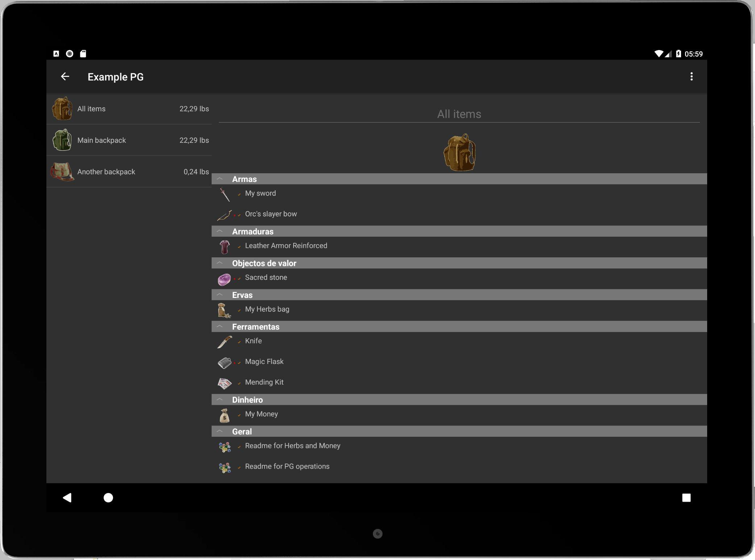Viewport: 755px width, 560px height.
Task: Tap the Mending Kit icon
Action: [224, 383]
